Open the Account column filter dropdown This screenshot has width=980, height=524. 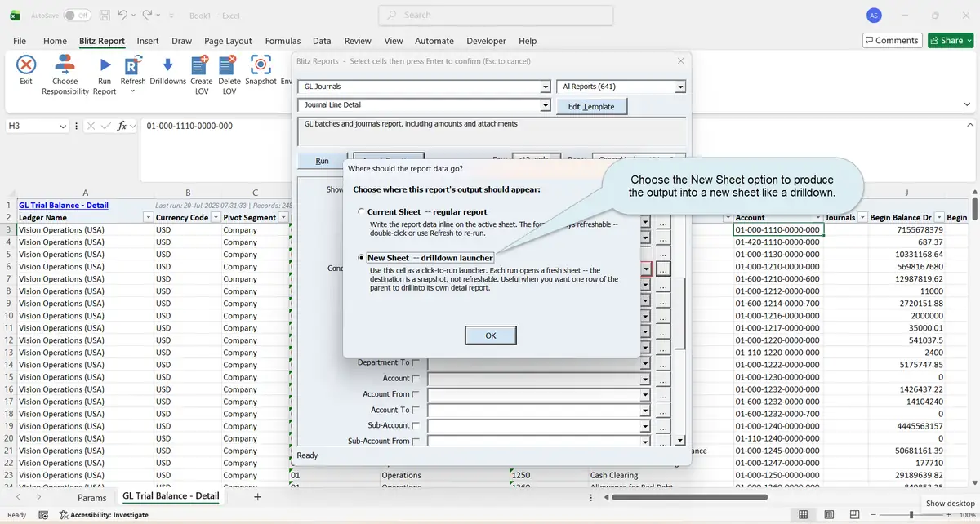(x=817, y=218)
